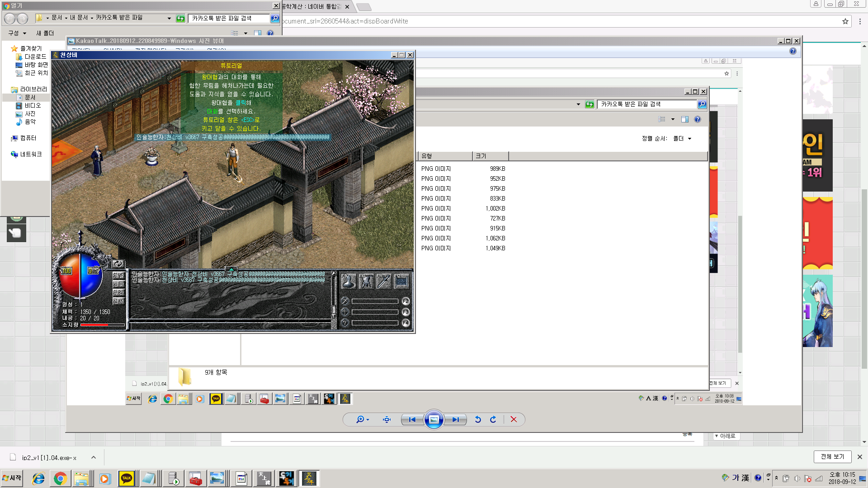The height and width of the screenshot is (488, 868).
Task: Click the 새 폴더 new folder button
Action: click(x=45, y=33)
